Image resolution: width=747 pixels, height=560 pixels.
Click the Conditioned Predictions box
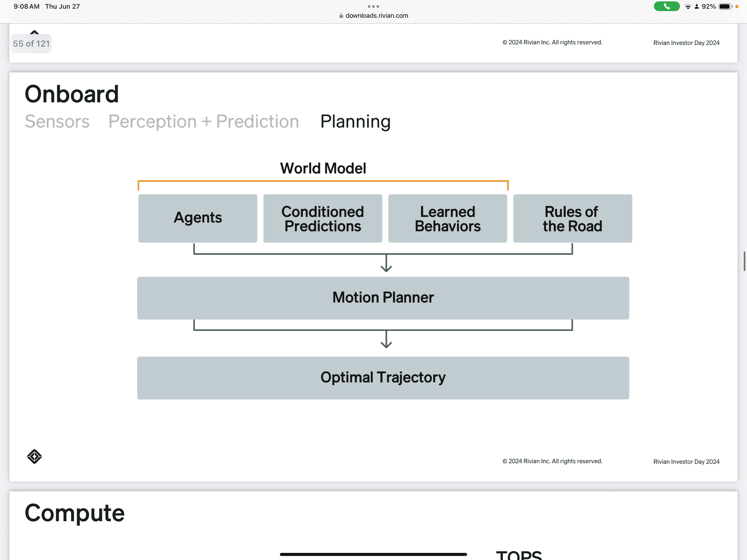point(323,218)
